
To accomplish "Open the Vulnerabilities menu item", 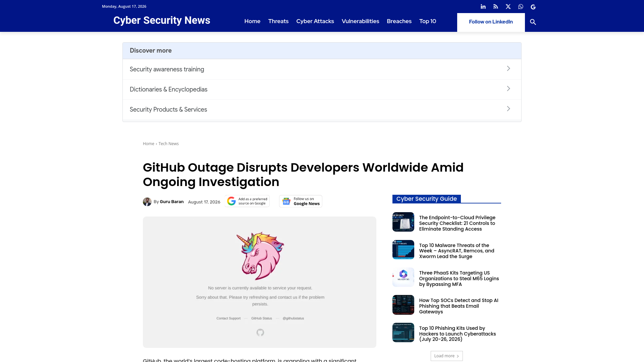I will (360, 21).
